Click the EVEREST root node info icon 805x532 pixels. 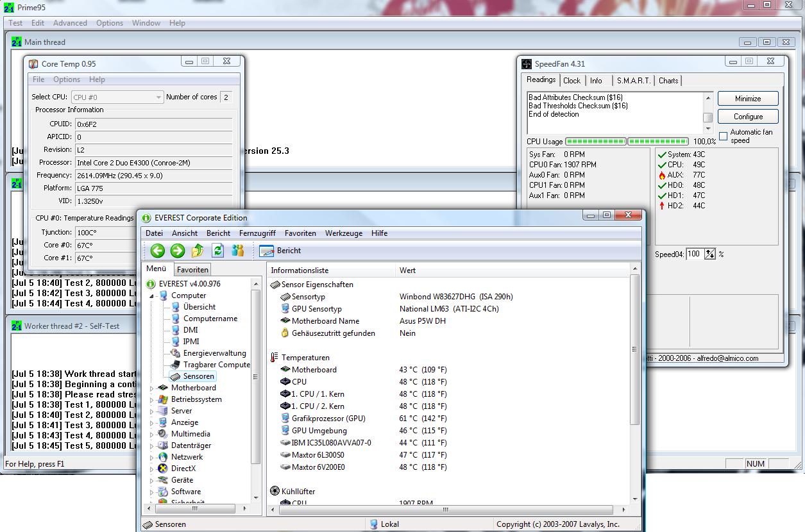point(151,284)
